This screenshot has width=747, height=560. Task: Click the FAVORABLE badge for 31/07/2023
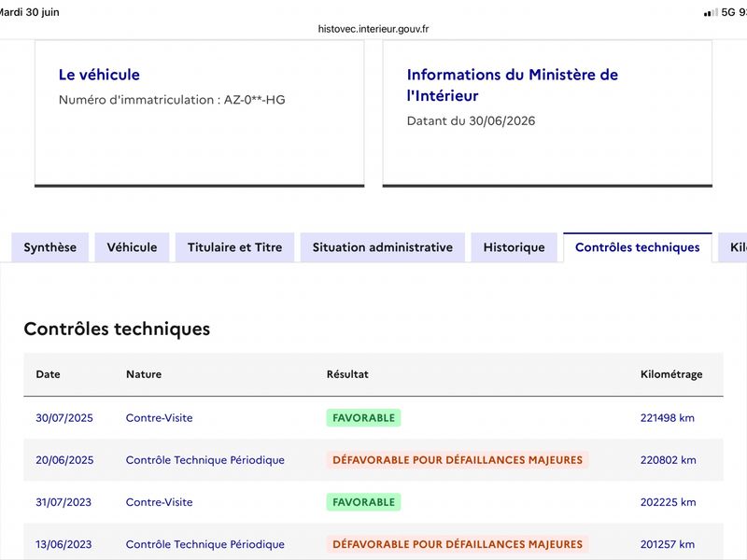(363, 502)
